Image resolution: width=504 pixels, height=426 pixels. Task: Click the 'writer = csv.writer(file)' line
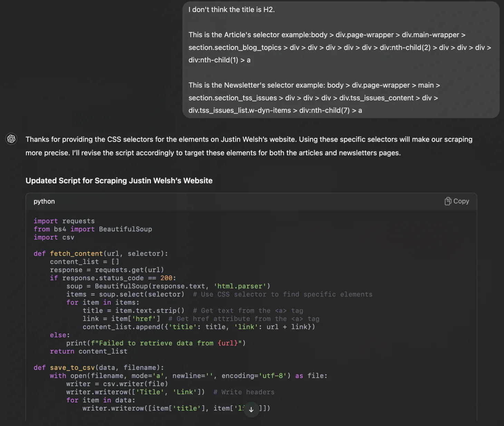tap(117, 384)
